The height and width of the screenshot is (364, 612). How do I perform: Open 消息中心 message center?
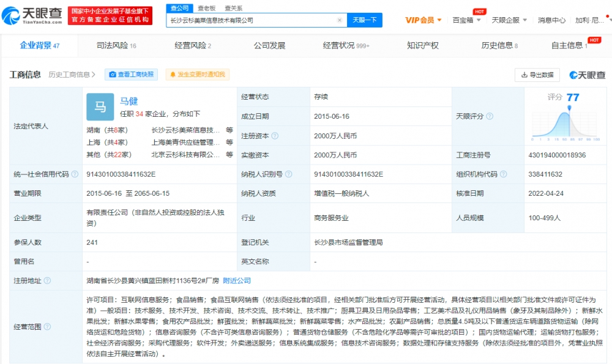pyautogui.click(x=551, y=20)
